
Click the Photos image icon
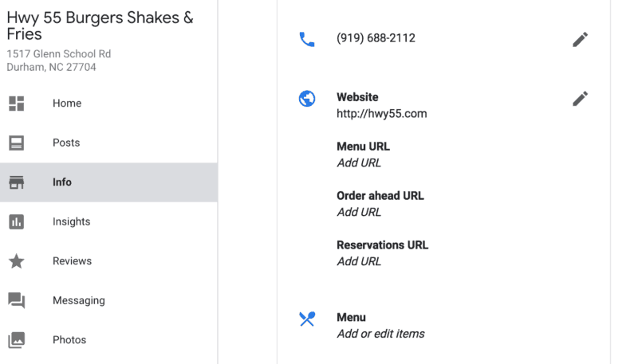tap(17, 340)
